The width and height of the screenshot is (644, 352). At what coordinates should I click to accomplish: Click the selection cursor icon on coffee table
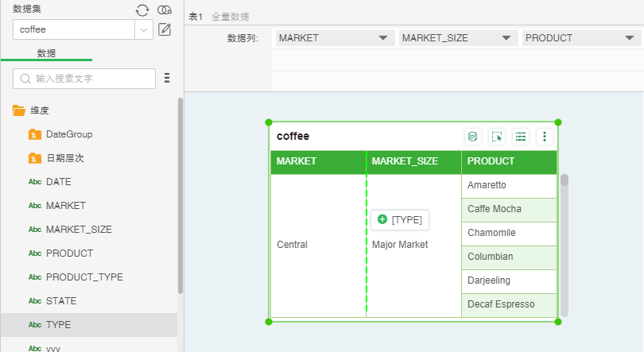click(x=497, y=137)
